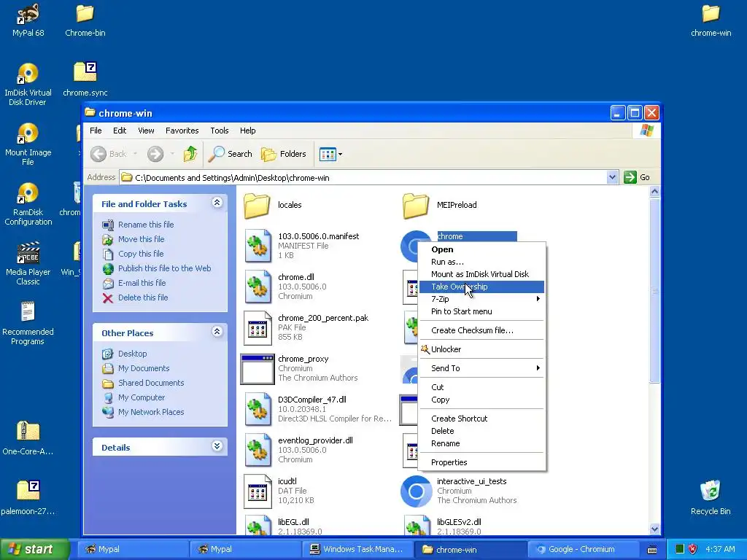The height and width of the screenshot is (560, 747).
Task: Click the Back navigation button
Action: [x=109, y=154]
